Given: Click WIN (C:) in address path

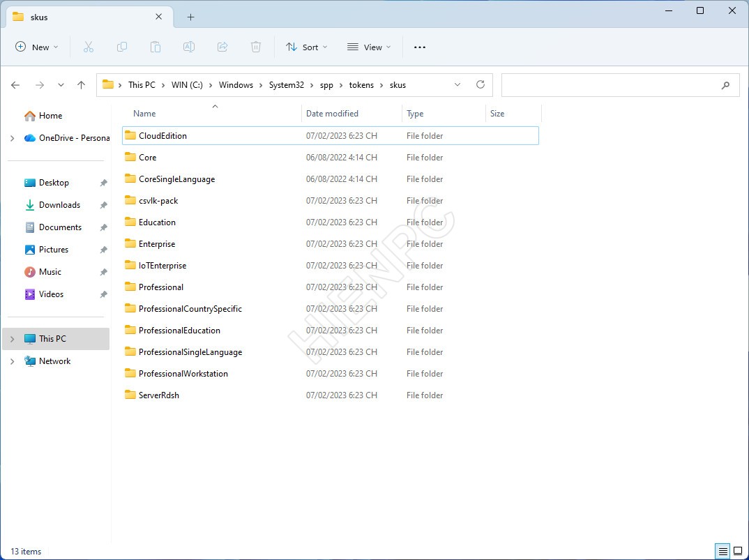Looking at the screenshot, I should (187, 85).
